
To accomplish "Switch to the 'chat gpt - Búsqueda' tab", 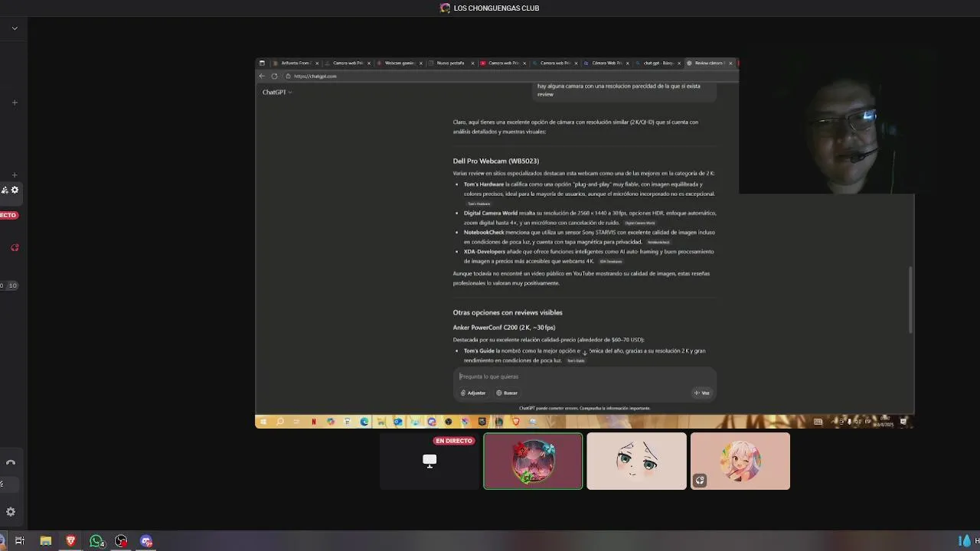I will 658,63.
